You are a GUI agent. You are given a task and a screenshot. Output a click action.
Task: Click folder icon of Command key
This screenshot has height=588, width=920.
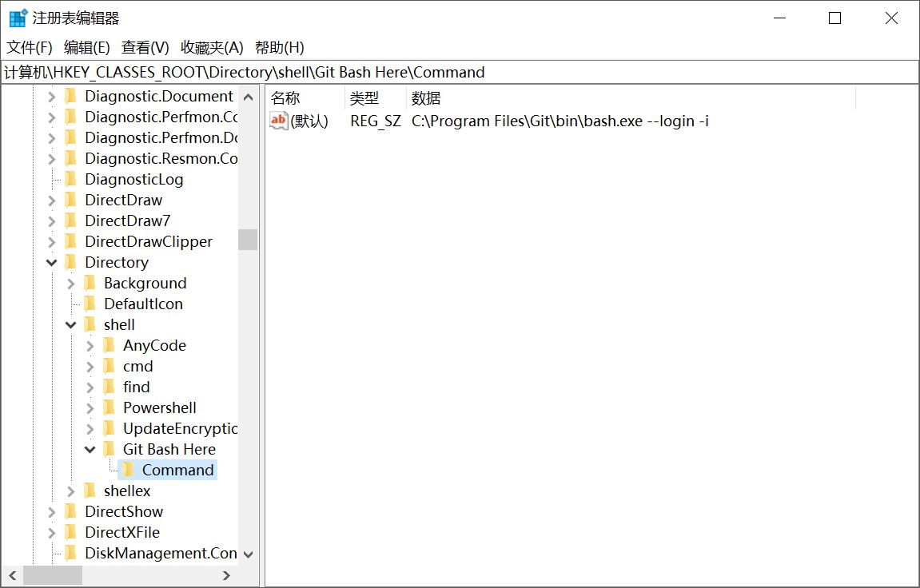(128, 471)
